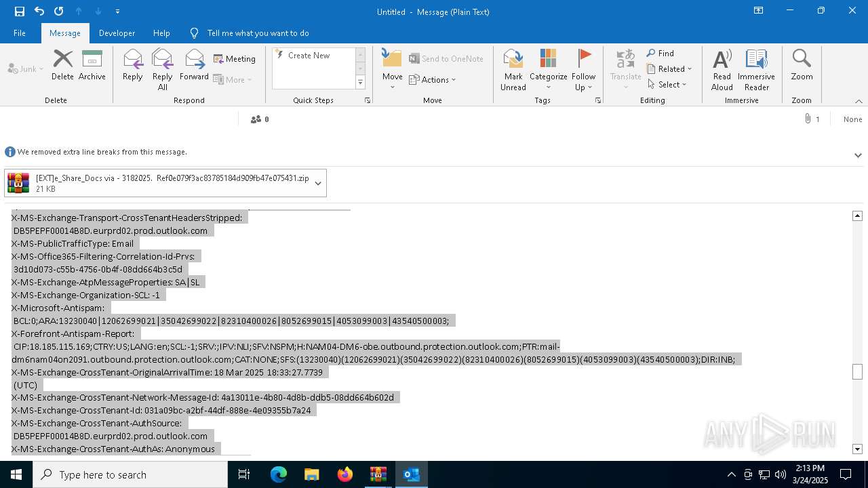This screenshot has width=868, height=488.
Task: Open attachment options dropdown arrow
Action: point(318,183)
